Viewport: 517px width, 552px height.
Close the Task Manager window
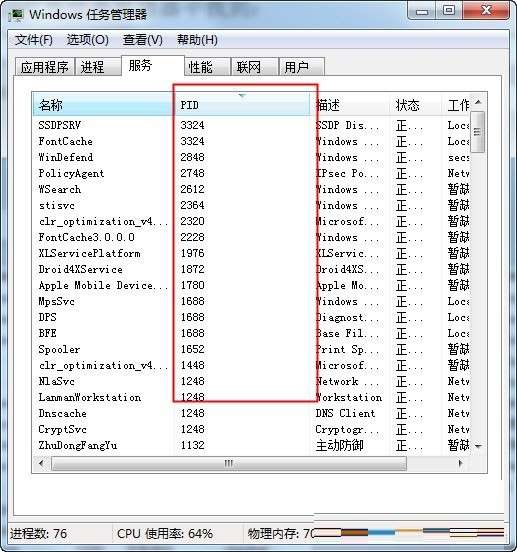(x=486, y=11)
